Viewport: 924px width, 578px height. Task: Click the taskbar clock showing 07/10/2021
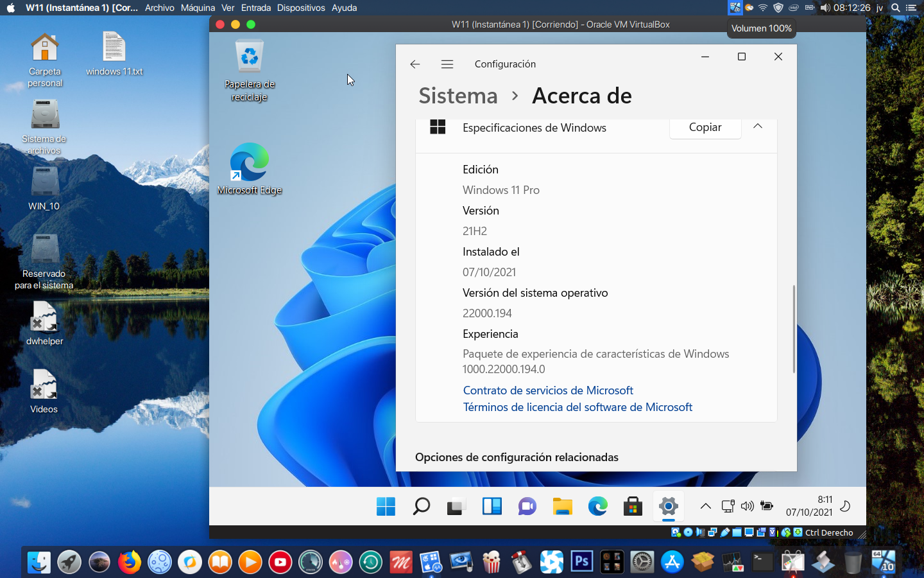pos(809,506)
